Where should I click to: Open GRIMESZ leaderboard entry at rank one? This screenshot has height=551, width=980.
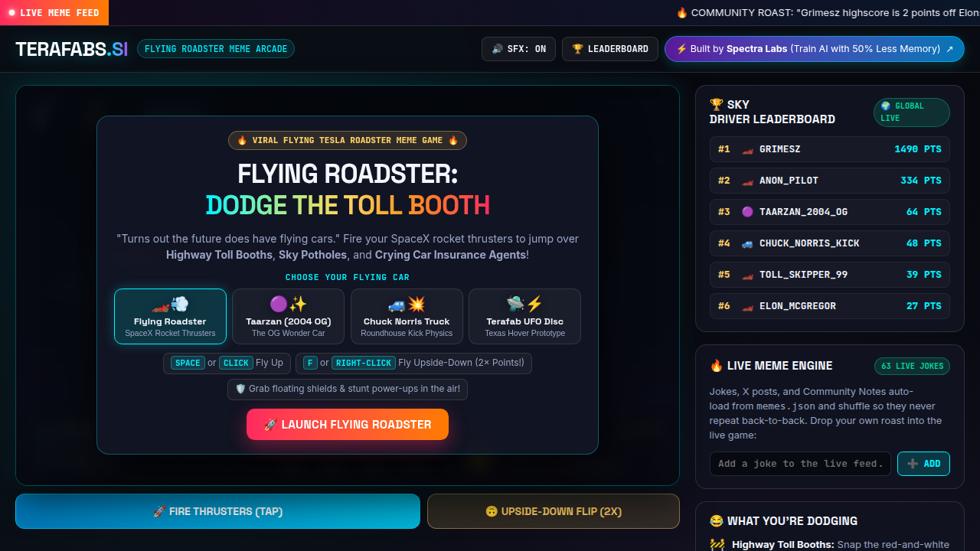[x=830, y=149]
